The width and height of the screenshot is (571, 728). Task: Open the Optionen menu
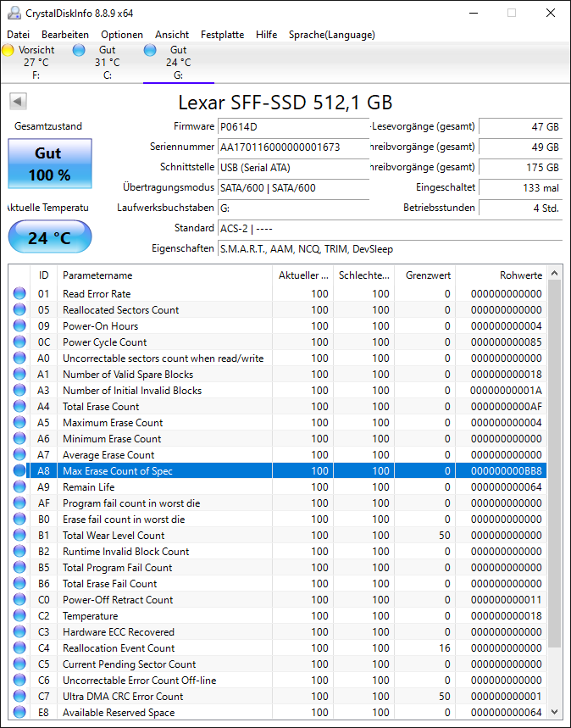pyautogui.click(x=122, y=35)
